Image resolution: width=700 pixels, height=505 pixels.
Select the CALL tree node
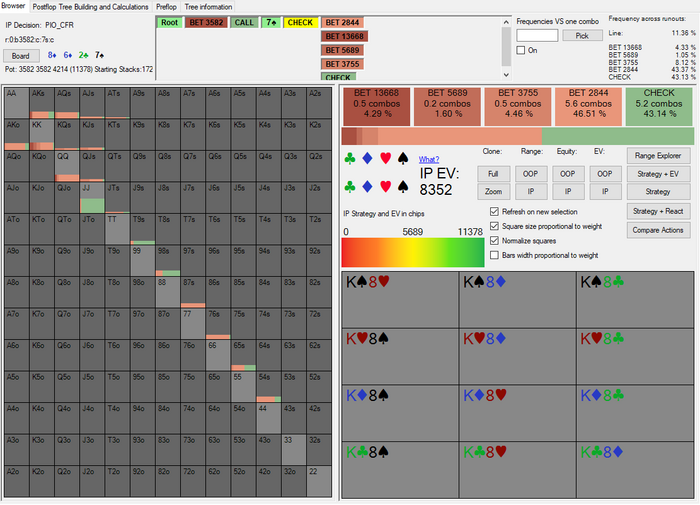(x=244, y=22)
